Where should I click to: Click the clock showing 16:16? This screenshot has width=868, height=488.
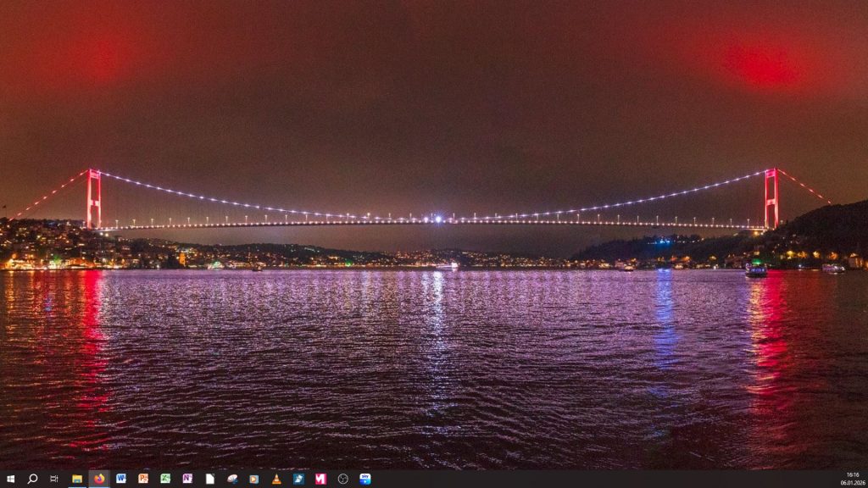click(x=852, y=475)
